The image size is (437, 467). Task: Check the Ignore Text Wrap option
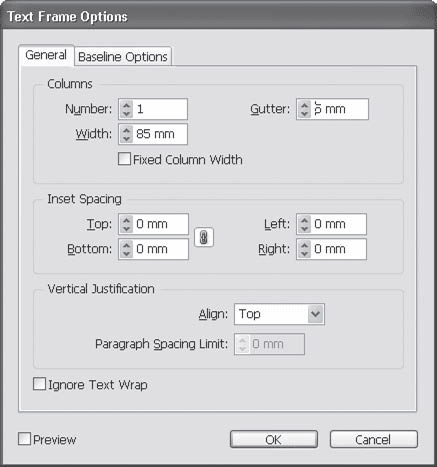click(x=39, y=384)
